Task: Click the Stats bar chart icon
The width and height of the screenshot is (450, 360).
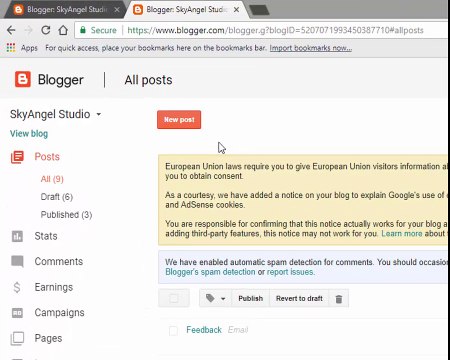Action: click(17, 236)
